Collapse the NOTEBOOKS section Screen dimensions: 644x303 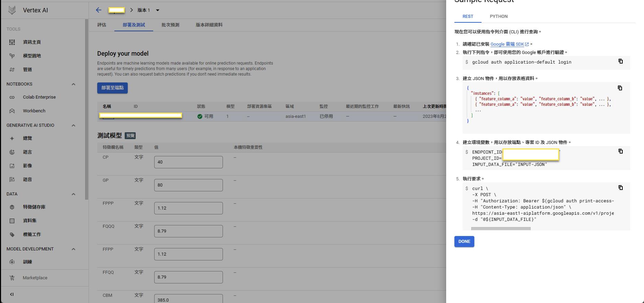(73, 84)
